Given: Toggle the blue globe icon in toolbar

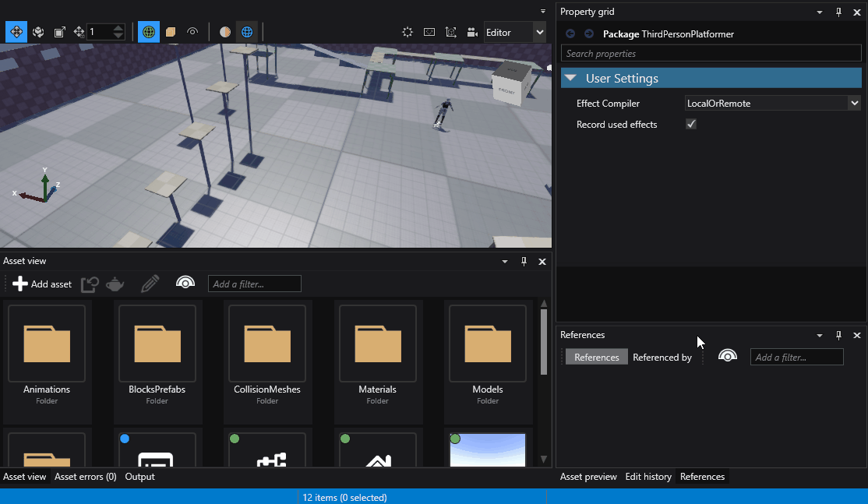Looking at the screenshot, I should (247, 32).
